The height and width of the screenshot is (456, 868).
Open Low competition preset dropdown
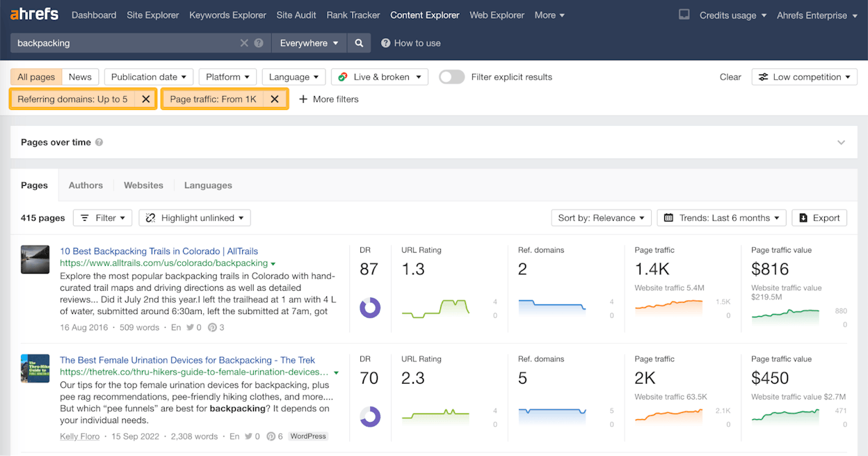pyautogui.click(x=804, y=77)
